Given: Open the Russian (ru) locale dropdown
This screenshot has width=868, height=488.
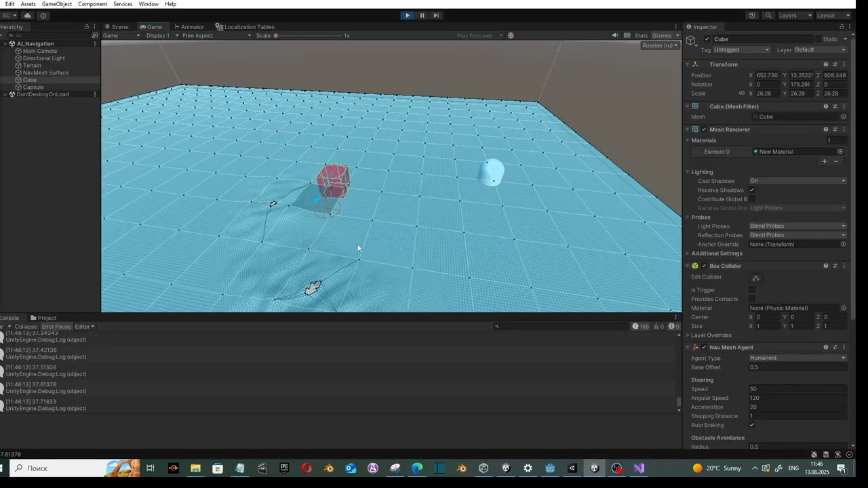Looking at the screenshot, I should click(660, 45).
